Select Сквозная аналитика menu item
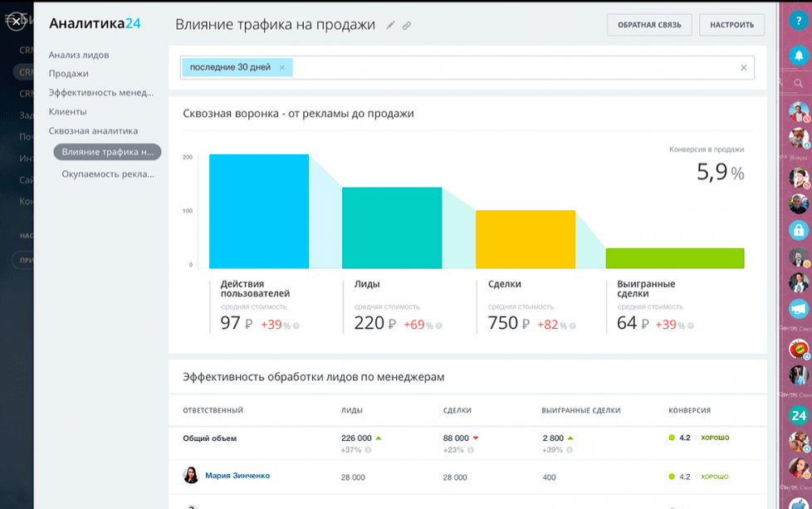This screenshot has height=509, width=812. 93,131
